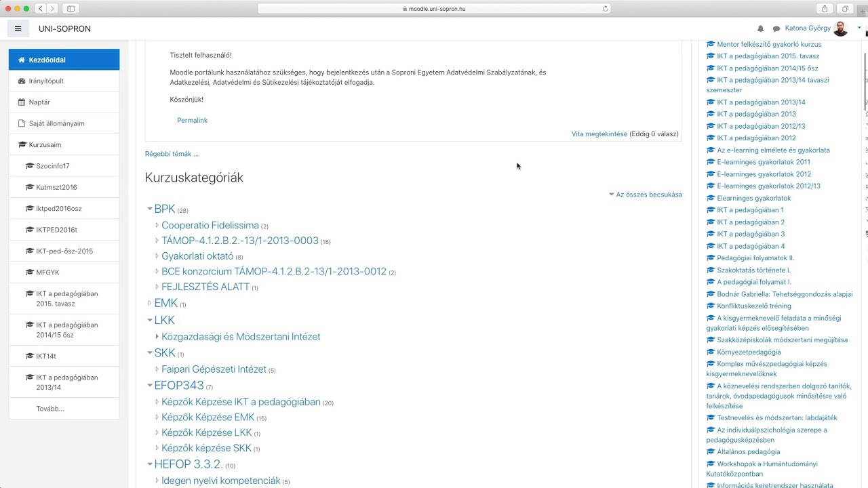Show more courses via Tovább...

50,409
